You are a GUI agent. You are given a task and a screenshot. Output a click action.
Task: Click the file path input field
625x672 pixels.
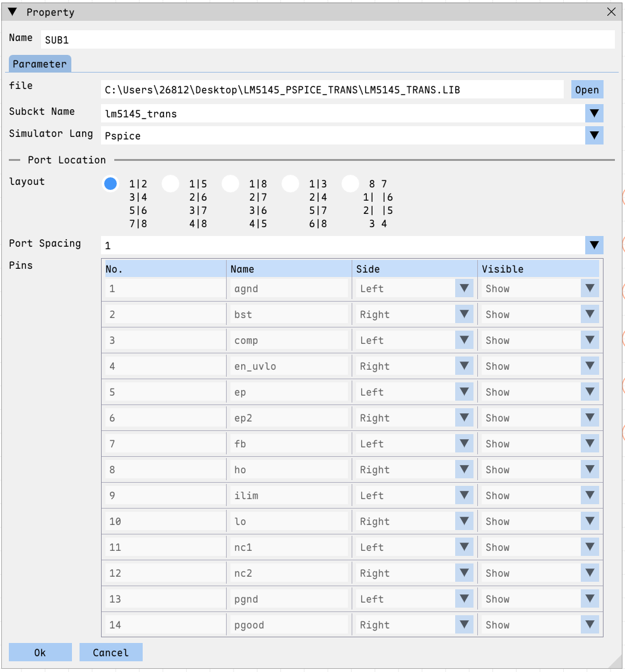pos(332,90)
